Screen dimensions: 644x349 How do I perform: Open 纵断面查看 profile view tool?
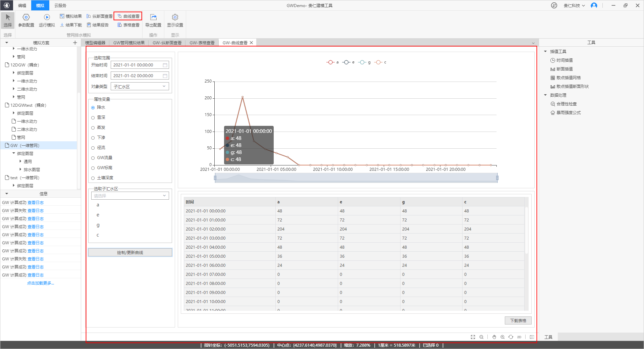100,16
